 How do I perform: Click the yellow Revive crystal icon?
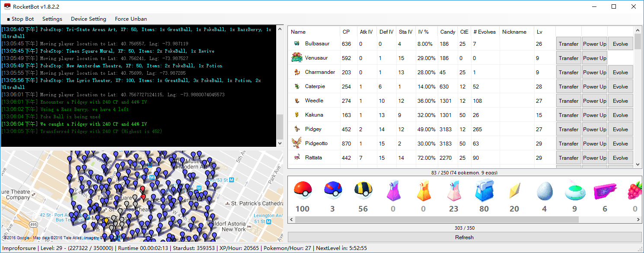coord(514,190)
